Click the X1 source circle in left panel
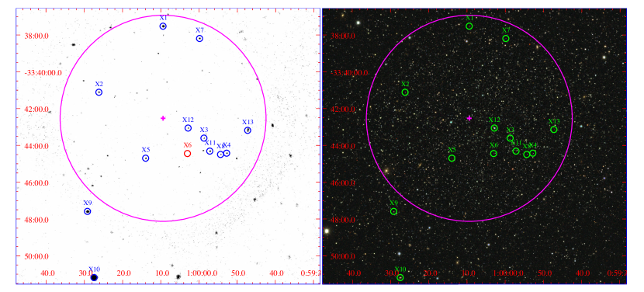The height and width of the screenshot is (292, 644). tap(163, 26)
